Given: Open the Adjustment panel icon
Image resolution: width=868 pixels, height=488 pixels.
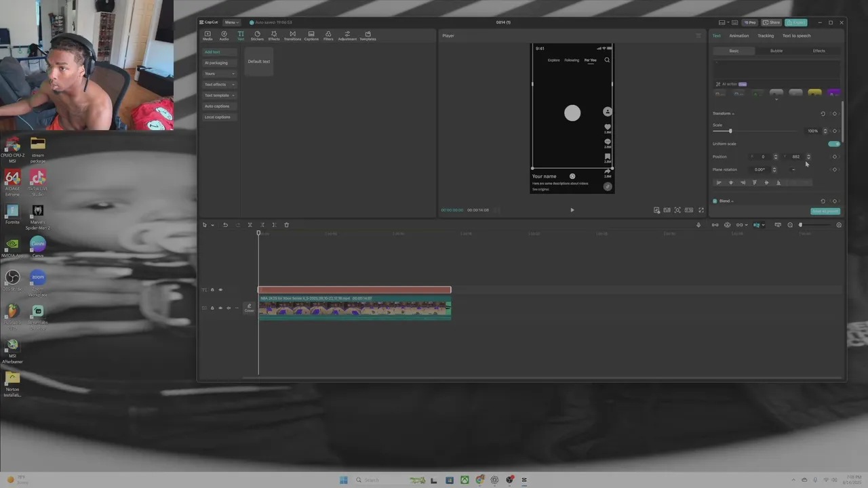Looking at the screenshot, I should point(347,35).
